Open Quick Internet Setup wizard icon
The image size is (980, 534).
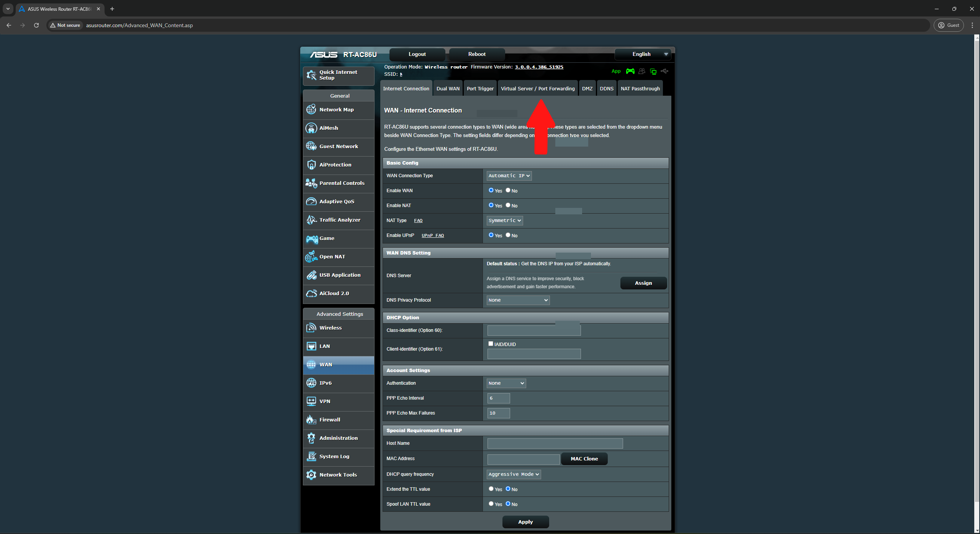coord(311,75)
